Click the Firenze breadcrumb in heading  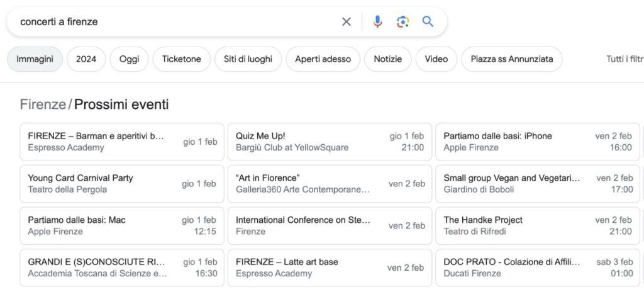click(43, 104)
